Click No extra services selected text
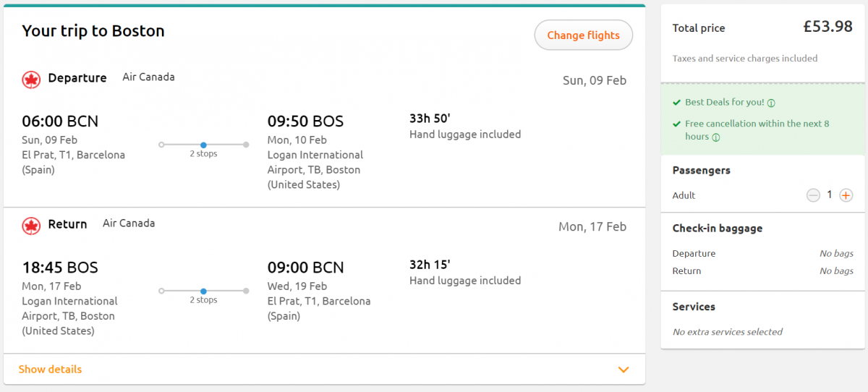 click(x=727, y=332)
